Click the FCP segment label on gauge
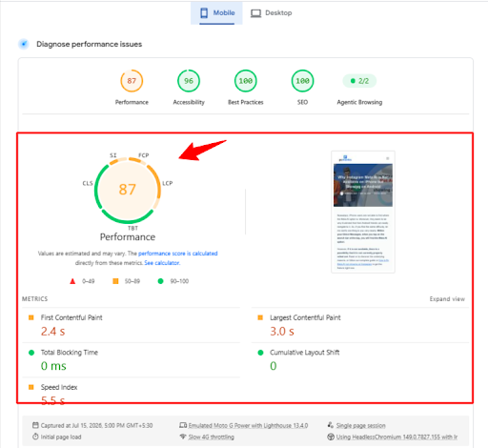The image size is (488, 448). point(144,155)
